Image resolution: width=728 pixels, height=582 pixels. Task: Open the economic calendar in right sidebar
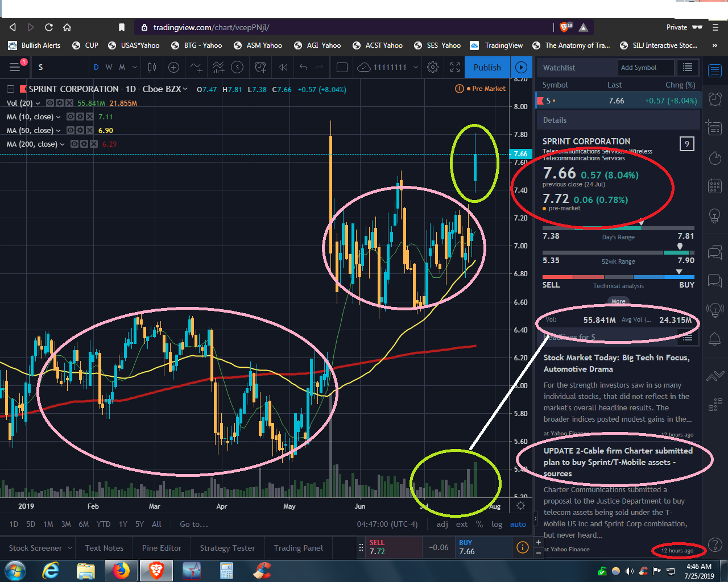(715, 186)
